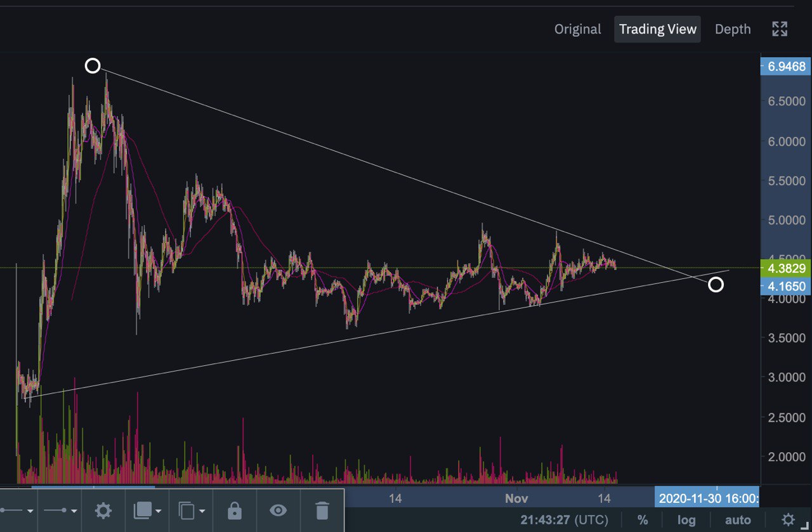Click the 3.0000 price axis label

[787, 377]
